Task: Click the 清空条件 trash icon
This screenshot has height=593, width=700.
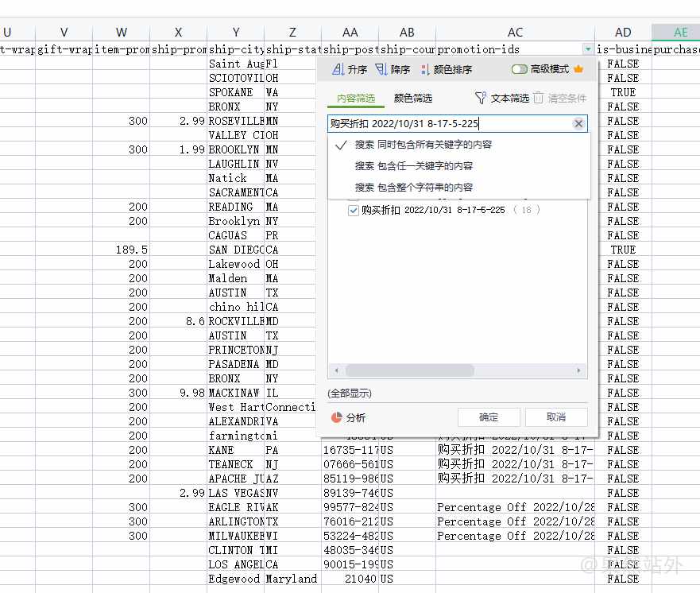Action: click(539, 98)
